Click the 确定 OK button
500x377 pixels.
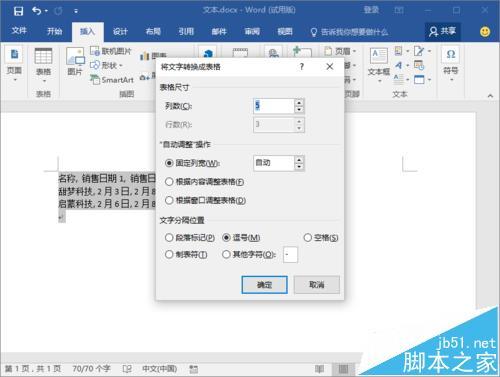(264, 285)
